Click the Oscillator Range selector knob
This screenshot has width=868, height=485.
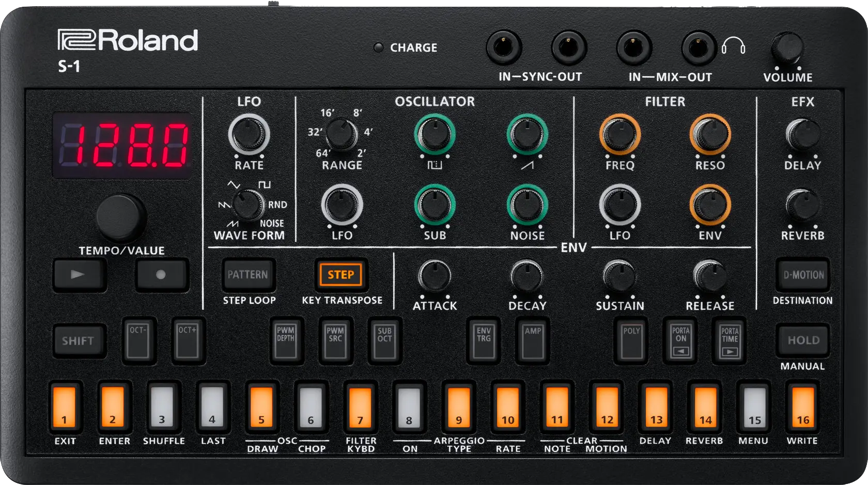click(342, 134)
